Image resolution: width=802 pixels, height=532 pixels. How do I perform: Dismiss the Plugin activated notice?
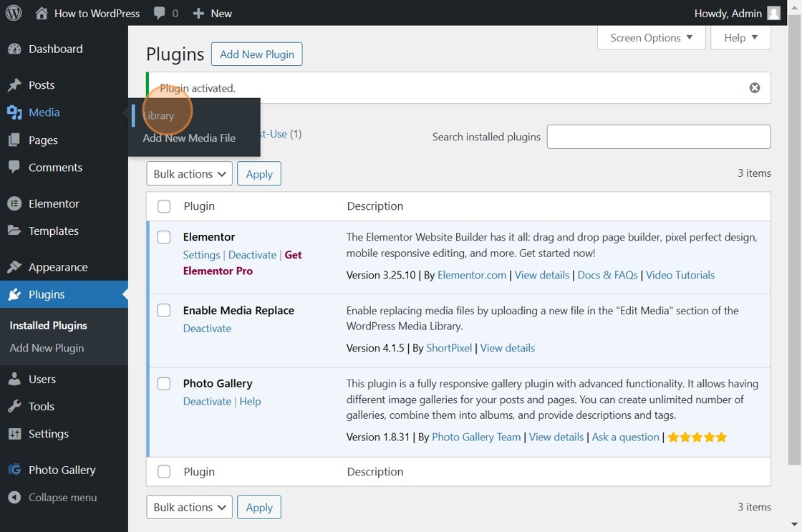(x=755, y=88)
